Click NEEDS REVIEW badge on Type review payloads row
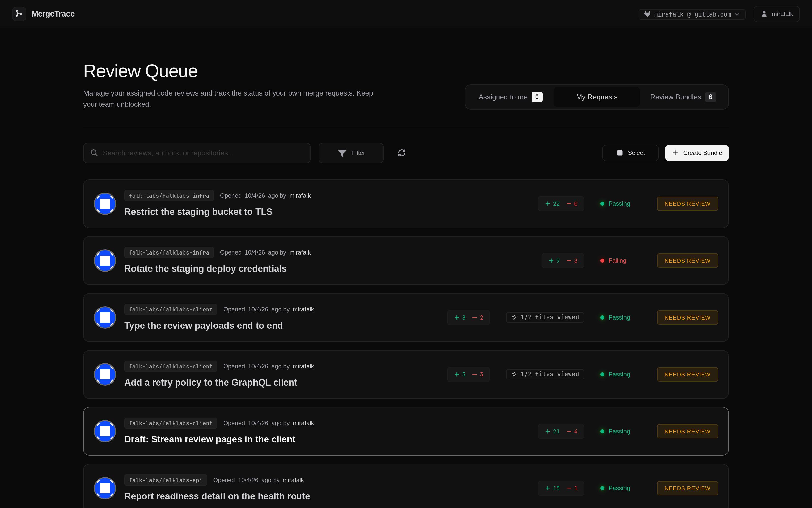812x508 pixels. click(687, 317)
